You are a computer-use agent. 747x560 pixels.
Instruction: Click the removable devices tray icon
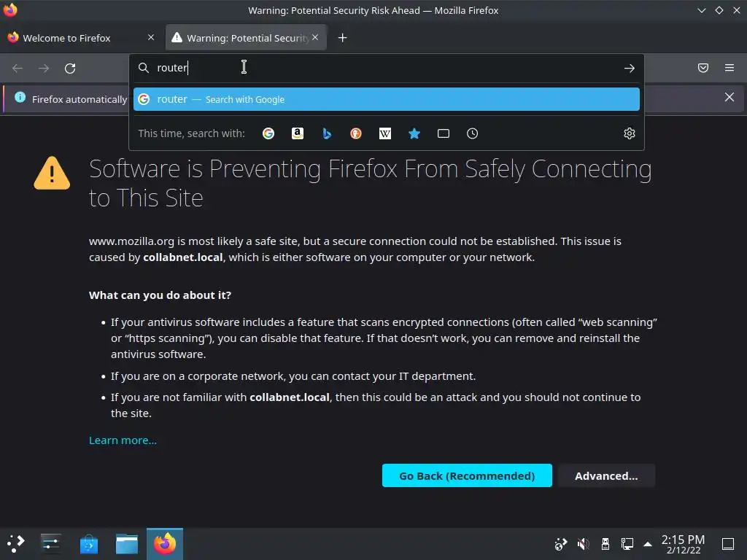[605, 544]
